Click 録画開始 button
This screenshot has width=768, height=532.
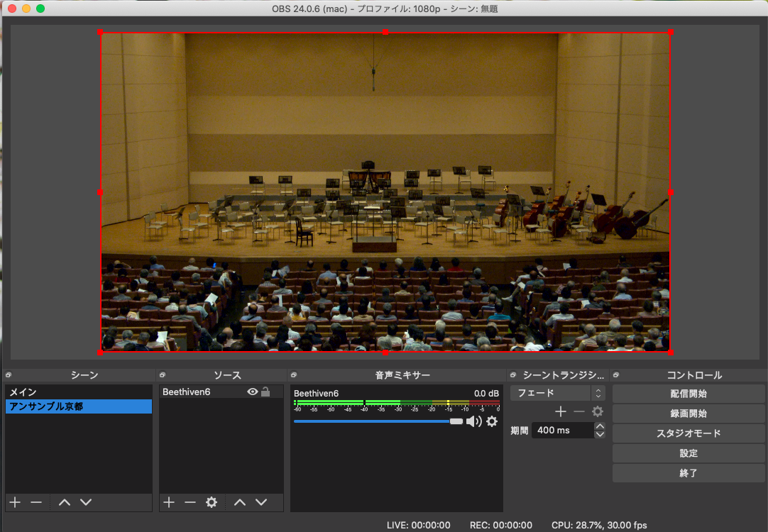pyautogui.click(x=689, y=414)
